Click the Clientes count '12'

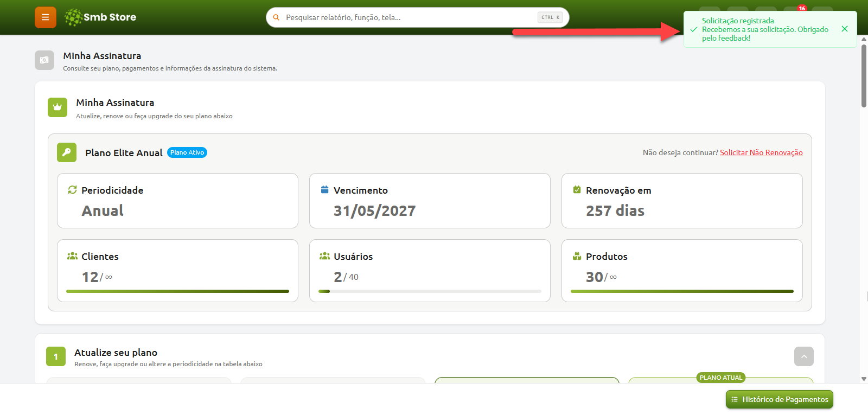90,277
